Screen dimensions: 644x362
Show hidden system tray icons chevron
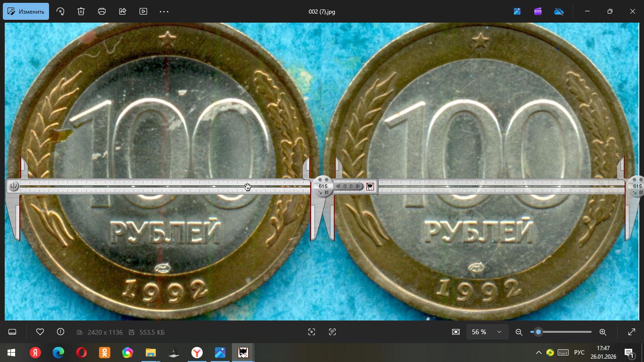click(x=538, y=353)
